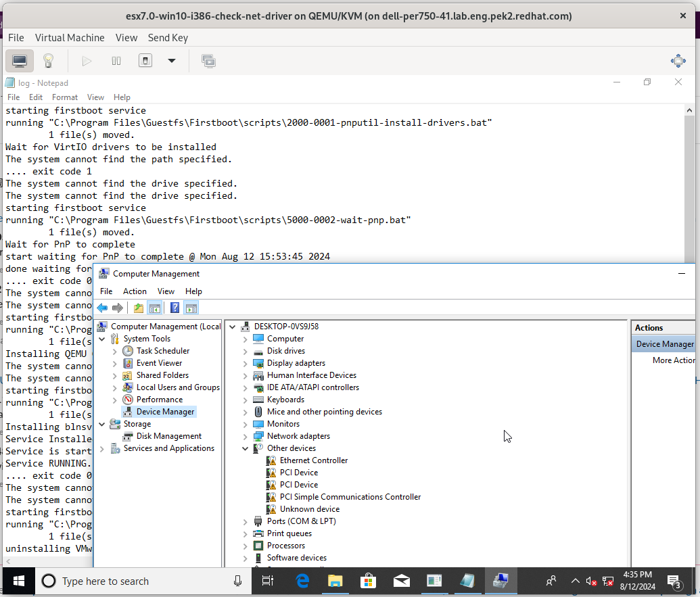Toggle the show/hide console tree button
Viewport: 700px width, 597px height.
tap(155, 308)
